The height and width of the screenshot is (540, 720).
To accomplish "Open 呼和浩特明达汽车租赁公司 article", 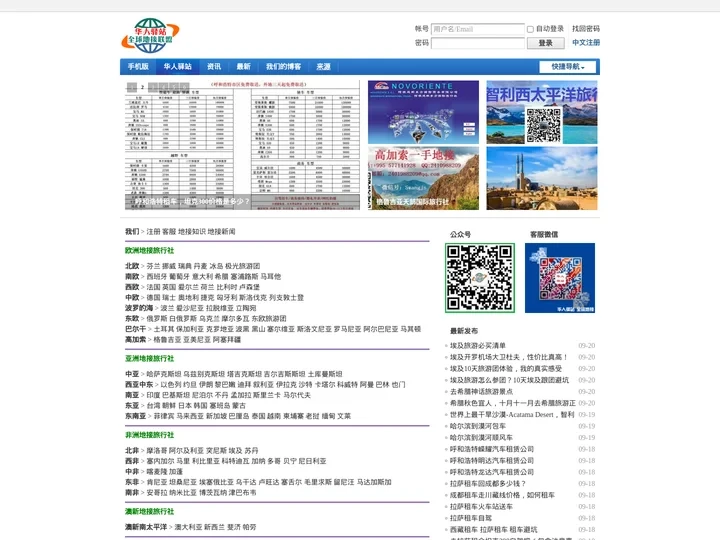I will click(492, 460).
